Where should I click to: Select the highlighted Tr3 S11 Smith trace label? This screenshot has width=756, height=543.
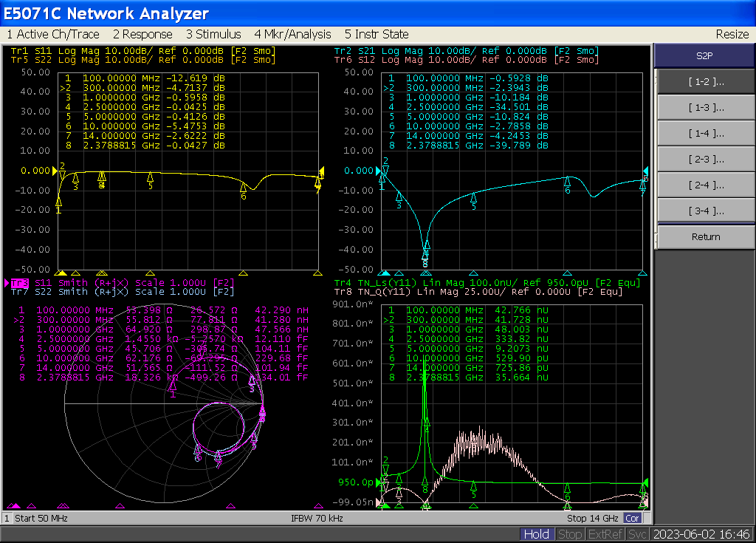123,283
